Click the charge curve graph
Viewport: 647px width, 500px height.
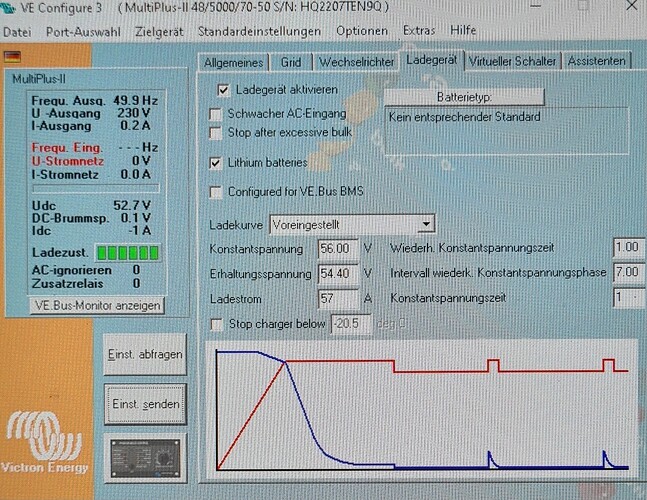pos(421,410)
